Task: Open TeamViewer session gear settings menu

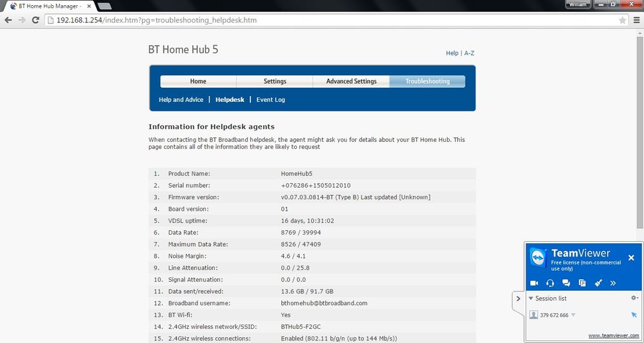Action: click(x=634, y=299)
